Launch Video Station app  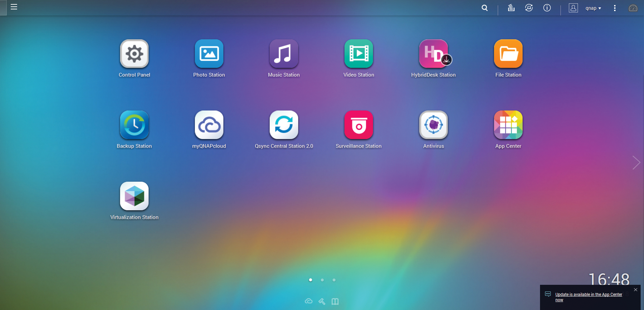(x=359, y=54)
